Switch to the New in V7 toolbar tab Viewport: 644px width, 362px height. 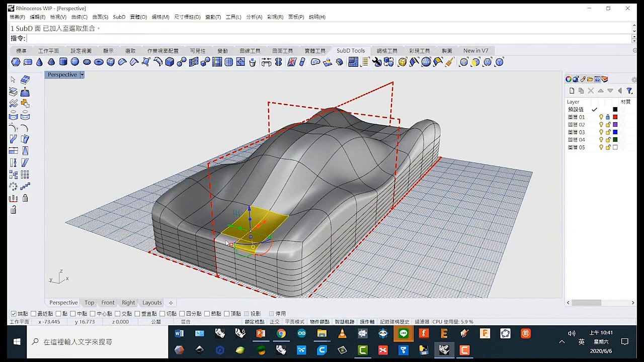point(475,51)
